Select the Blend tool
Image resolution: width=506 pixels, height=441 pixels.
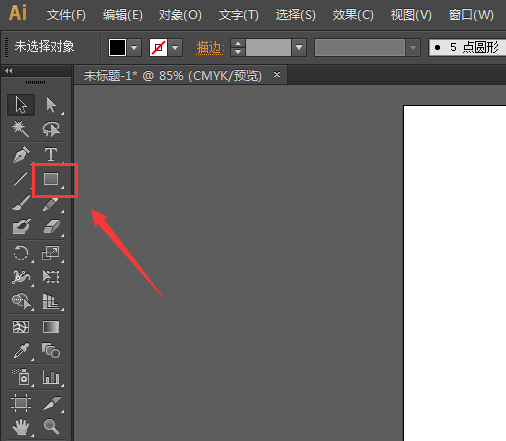(51, 351)
